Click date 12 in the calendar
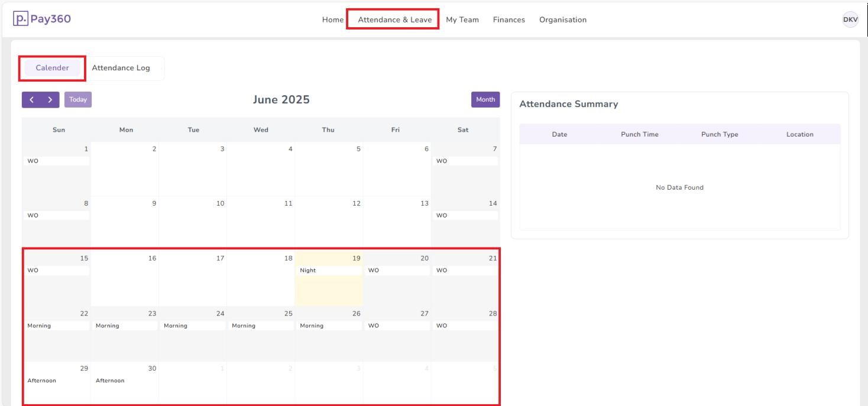 point(357,203)
